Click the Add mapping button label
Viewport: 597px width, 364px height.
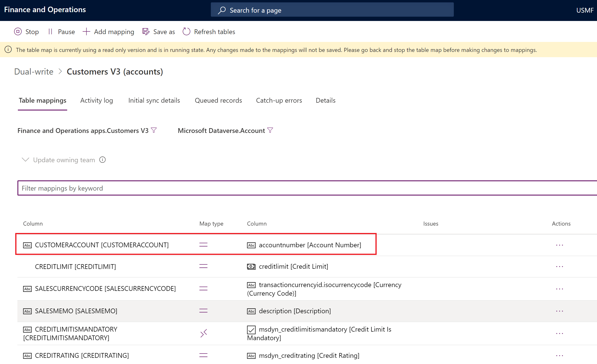(x=114, y=32)
